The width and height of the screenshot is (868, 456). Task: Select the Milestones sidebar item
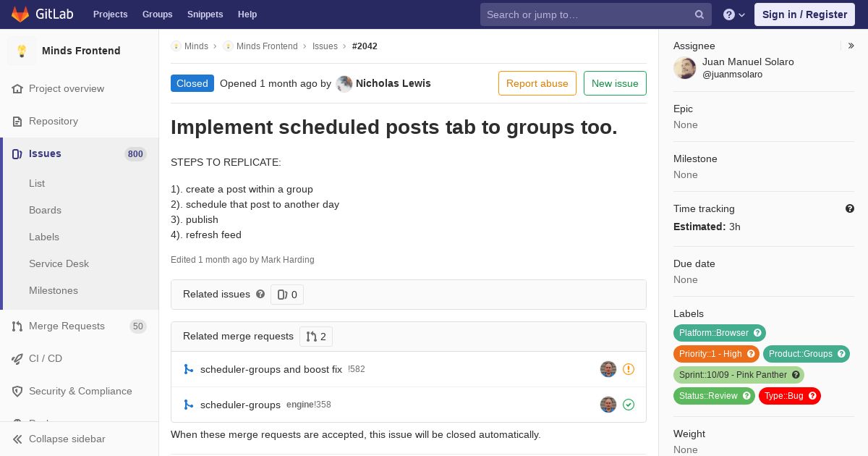click(x=54, y=290)
